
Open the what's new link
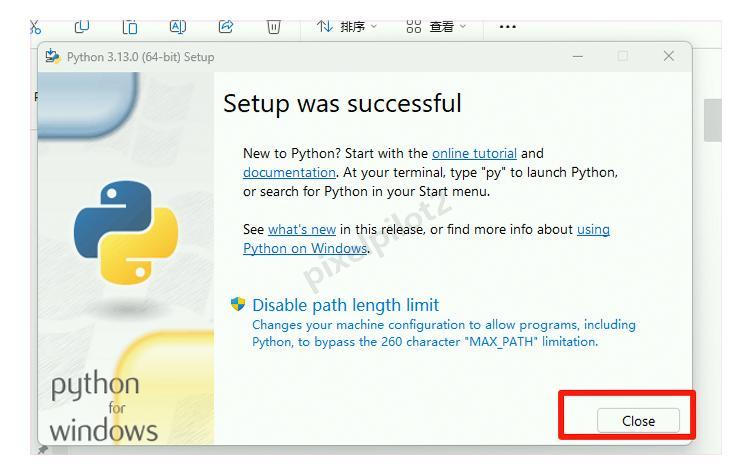(302, 230)
